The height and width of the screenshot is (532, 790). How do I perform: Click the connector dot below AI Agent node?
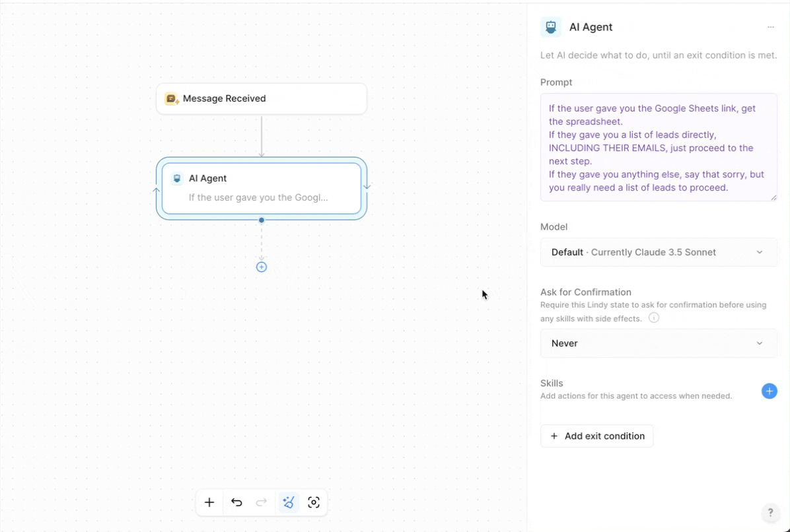click(262, 220)
